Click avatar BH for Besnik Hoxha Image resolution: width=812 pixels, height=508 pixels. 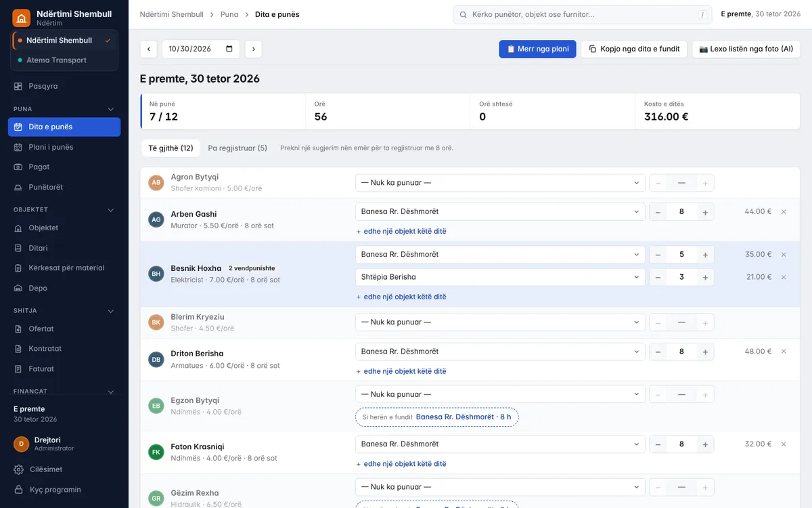(x=156, y=274)
